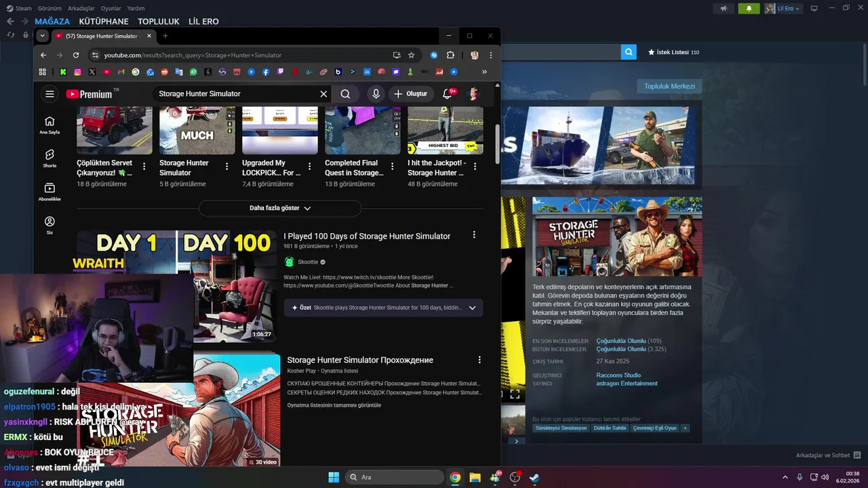This screenshot has width=868, height=488.
Task: Open options for Storage Hunter Simulator Прохождение
Action: coord(479,360)
